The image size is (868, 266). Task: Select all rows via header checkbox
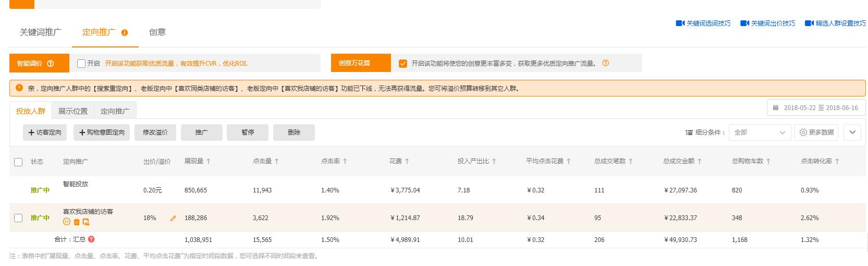coord(18,162)
